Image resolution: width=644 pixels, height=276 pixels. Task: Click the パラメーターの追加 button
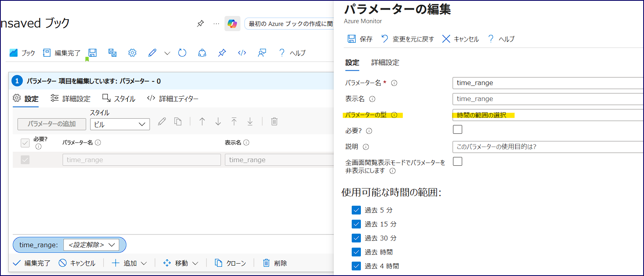click(x=52, y=124)
